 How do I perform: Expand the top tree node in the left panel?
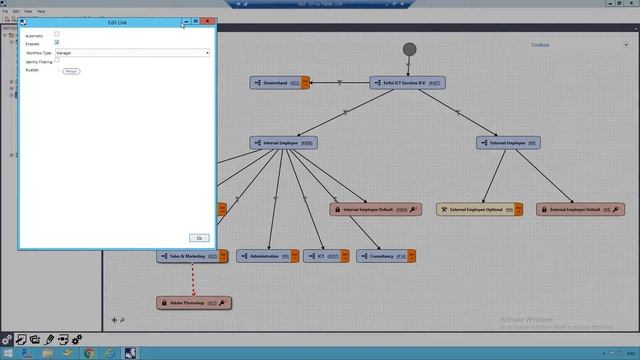tap(5, 35)
